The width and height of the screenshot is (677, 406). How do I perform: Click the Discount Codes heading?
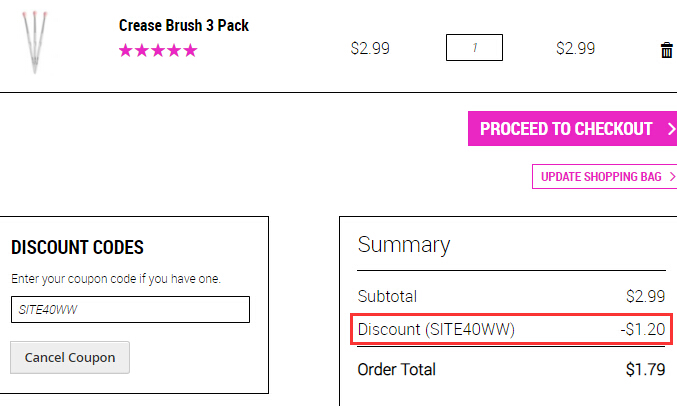[77, 247]
